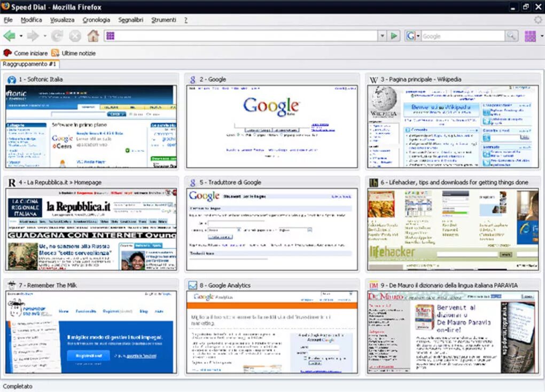Click the Speed Dial icon in address bar

110,35
